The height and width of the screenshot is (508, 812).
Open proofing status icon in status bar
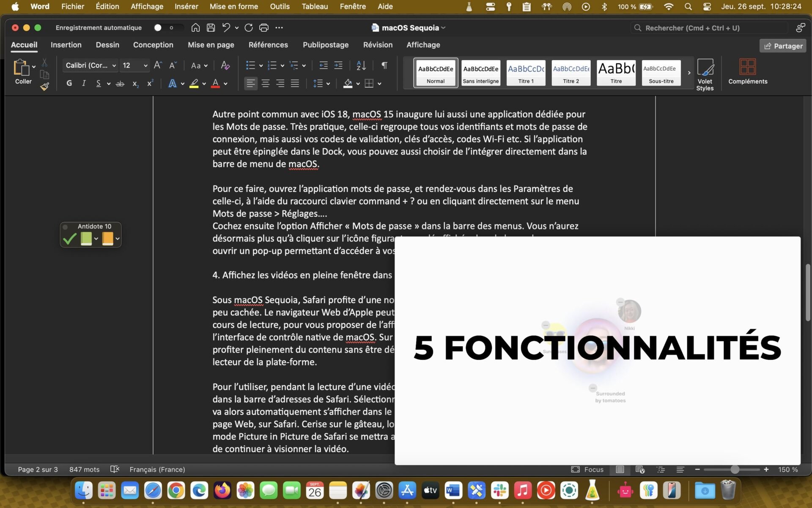click(x=115, y=469)
